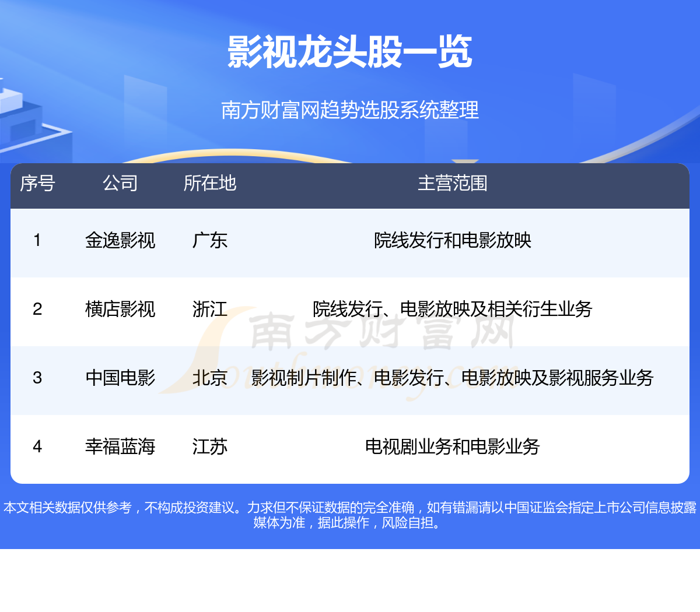Click the text 电视剧业务和电影业务
700x612 pixels.
(452, 446)
